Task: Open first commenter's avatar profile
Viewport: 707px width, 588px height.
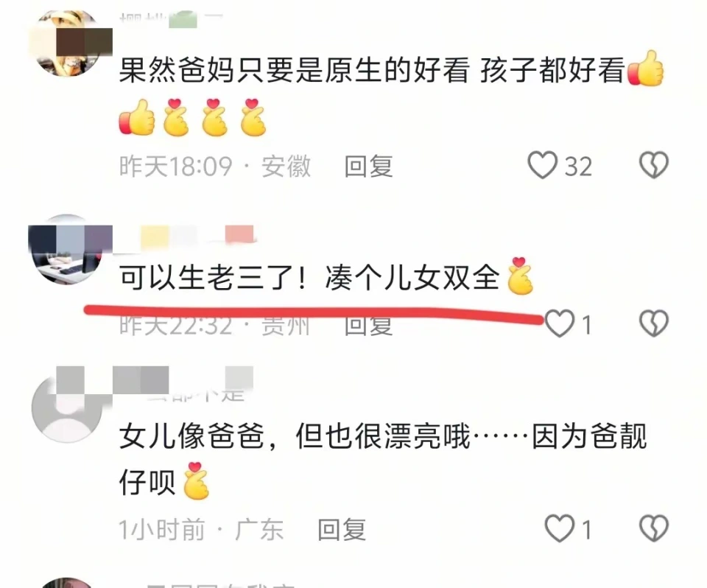Action: coord(68,43)
